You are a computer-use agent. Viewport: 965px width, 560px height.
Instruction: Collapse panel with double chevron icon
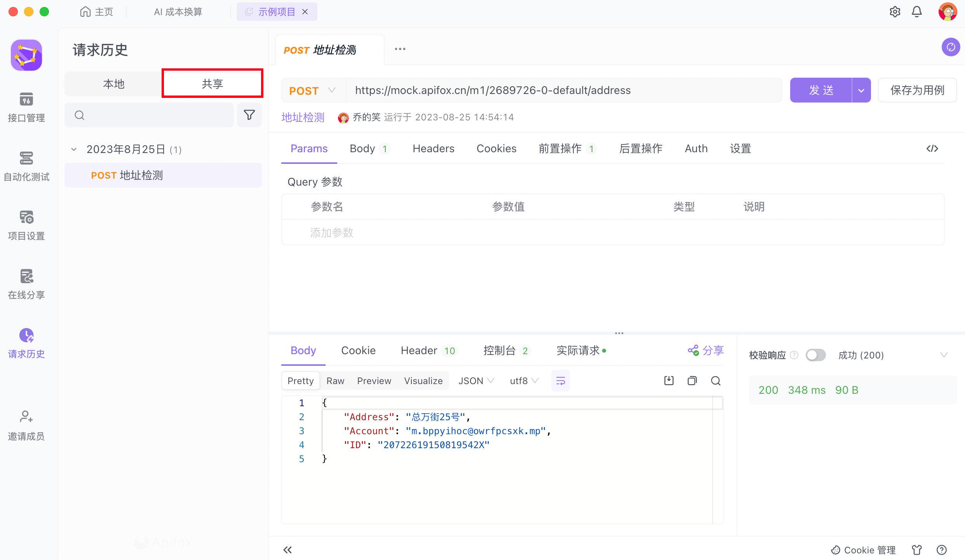[287, 550]
